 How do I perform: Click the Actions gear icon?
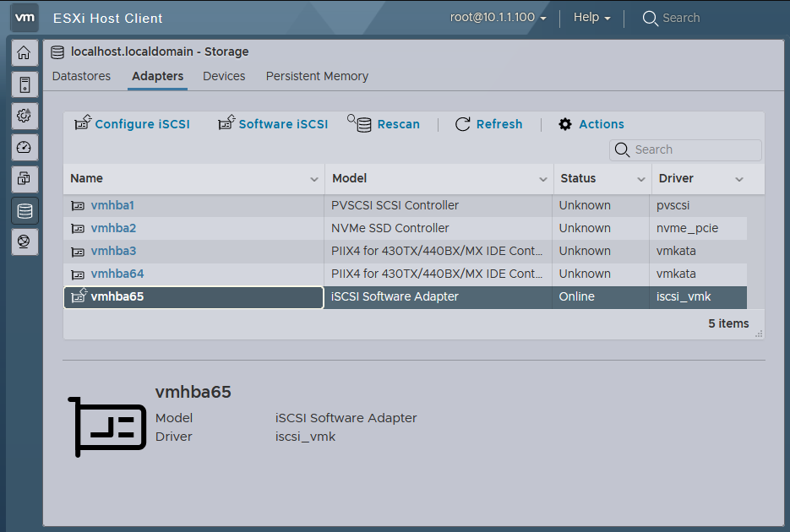point(565,124)
